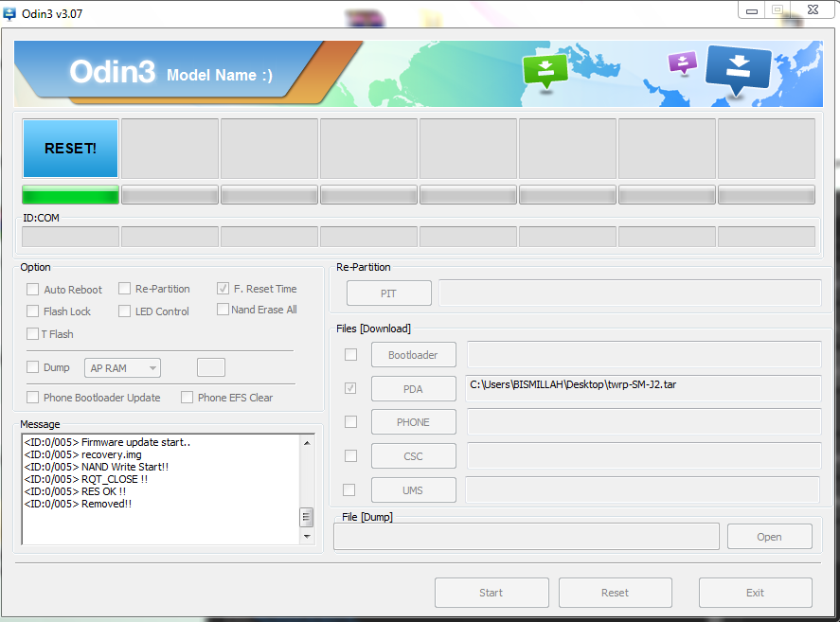Enable the Nand Erase All checkbox

pyautogui.click(x=223, y=310)
